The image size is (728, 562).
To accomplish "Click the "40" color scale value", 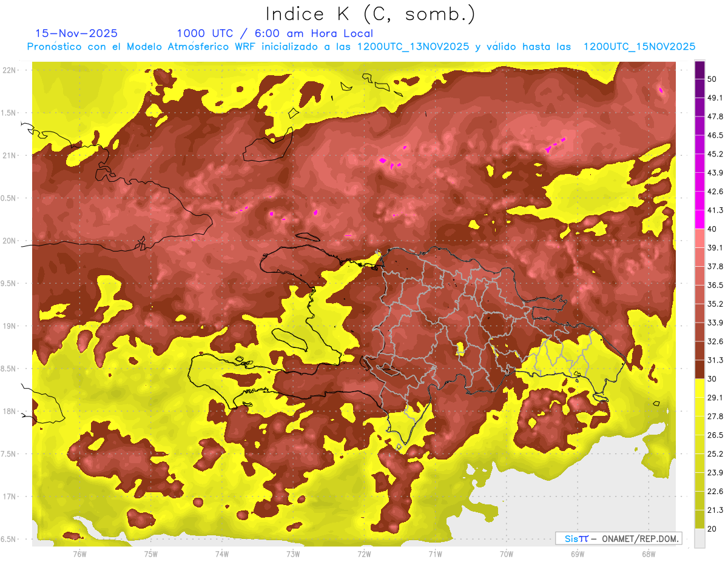I will click(713, 229).
